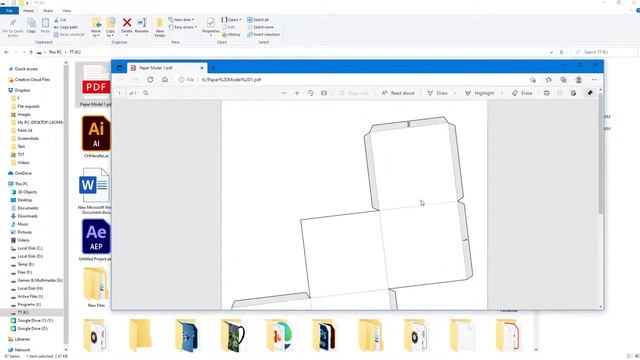Select the Untitled Project AEP file
This screenshot has width=640, height=360.
(96, 240)
